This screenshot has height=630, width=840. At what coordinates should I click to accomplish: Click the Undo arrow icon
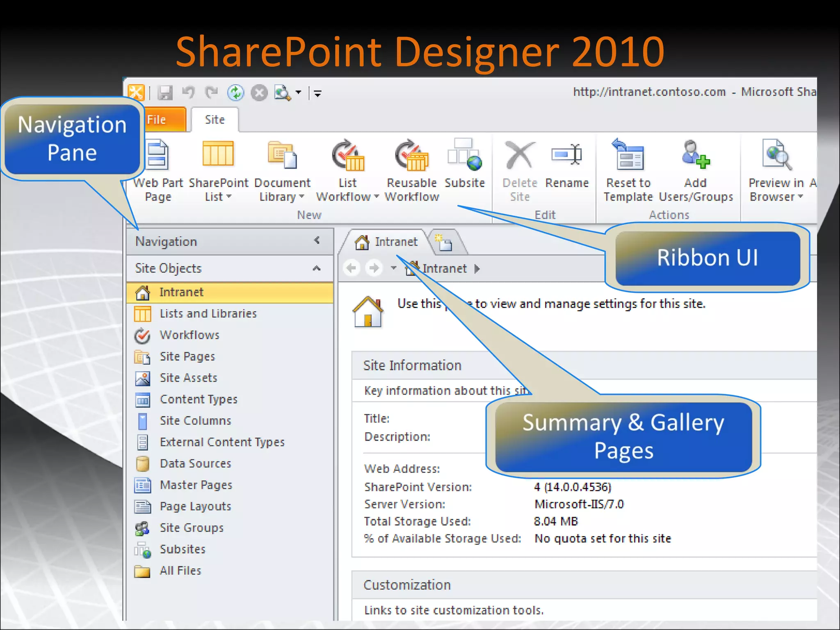[188, 92]
